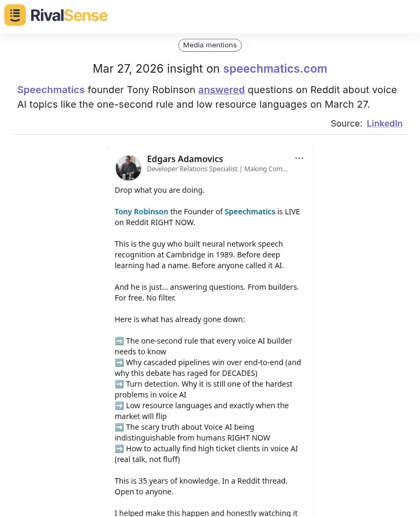The height and width of the screenshot is (517, 420).
Task: Click the ➡️ arrow before the one-second rule line
Action: [x=119, y=340]
